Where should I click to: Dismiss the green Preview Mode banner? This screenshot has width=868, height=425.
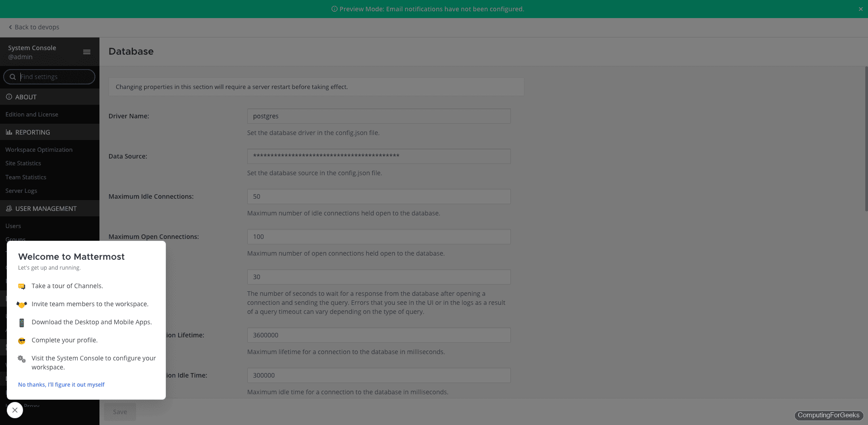861,9
